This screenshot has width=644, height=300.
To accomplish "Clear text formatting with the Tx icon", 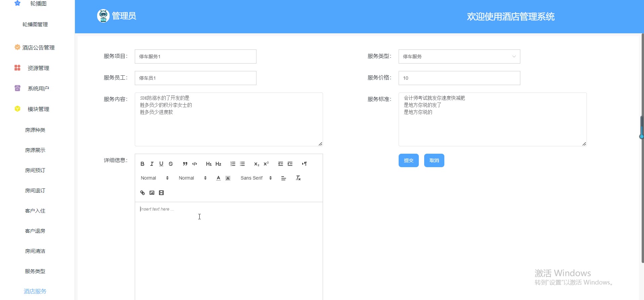I will (x=298, y=178).
